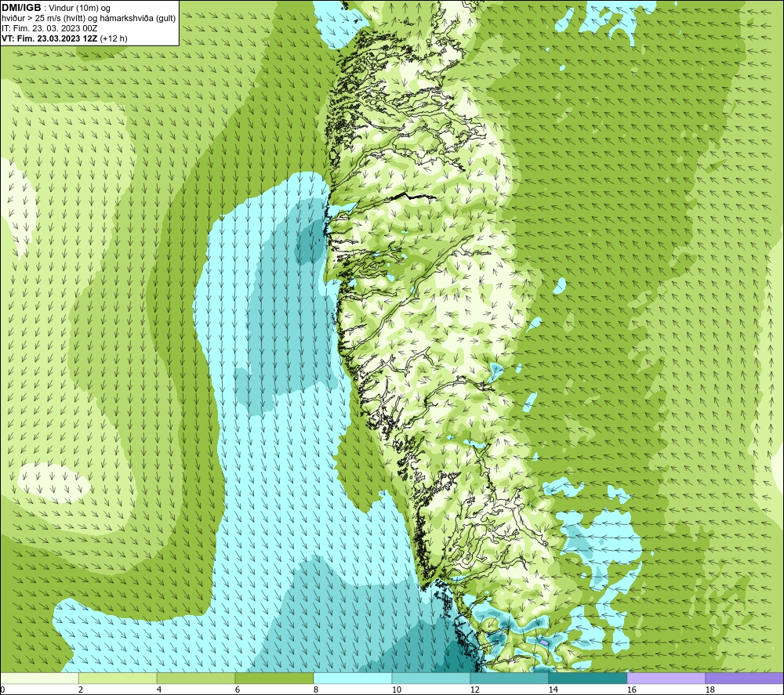Click the light lavender 16–18 m/s legend swatch
The image size is (784, 695).
(x=666, y=678)
